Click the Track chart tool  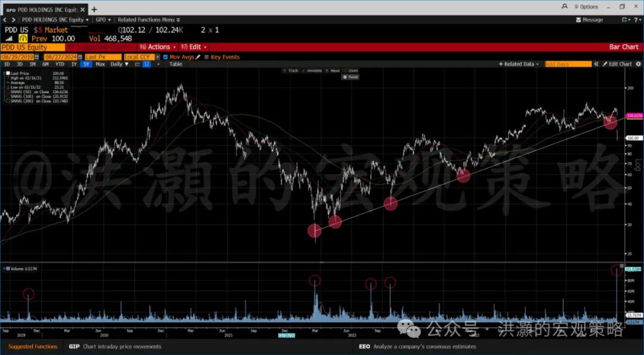click(291, 70)
